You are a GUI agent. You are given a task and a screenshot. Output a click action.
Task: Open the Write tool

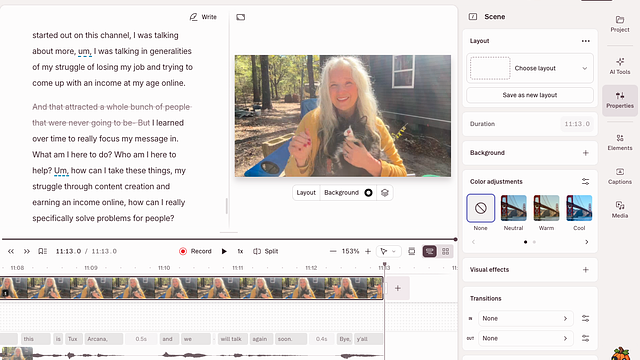[x=203, y=17]
